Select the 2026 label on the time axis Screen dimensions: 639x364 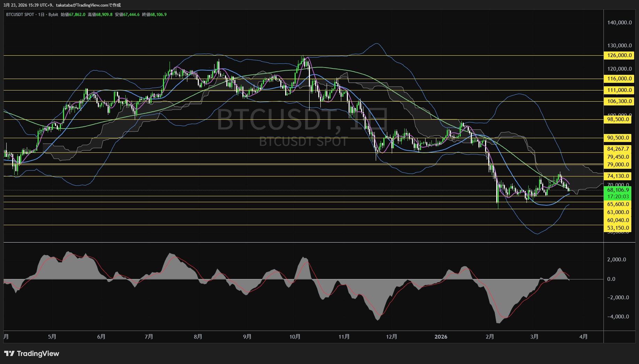(442, 337)
